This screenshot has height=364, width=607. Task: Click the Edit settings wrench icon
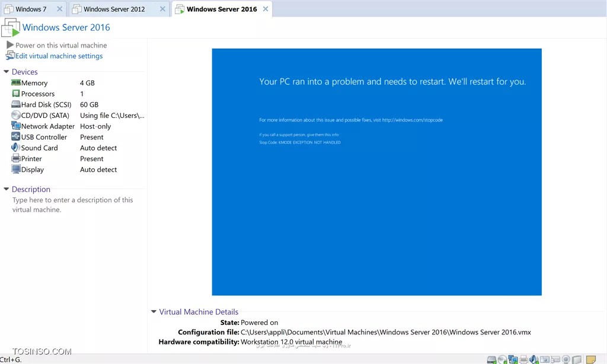coord(10,55)
